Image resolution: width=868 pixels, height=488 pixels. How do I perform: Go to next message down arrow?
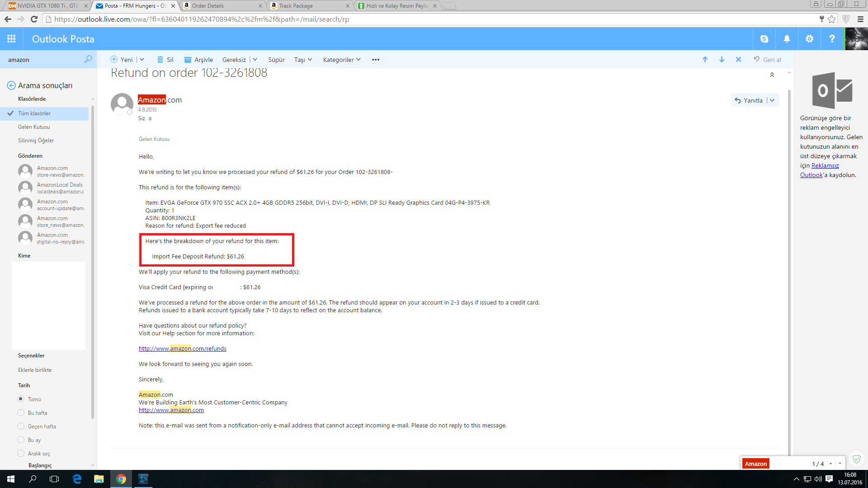point(722,60)
